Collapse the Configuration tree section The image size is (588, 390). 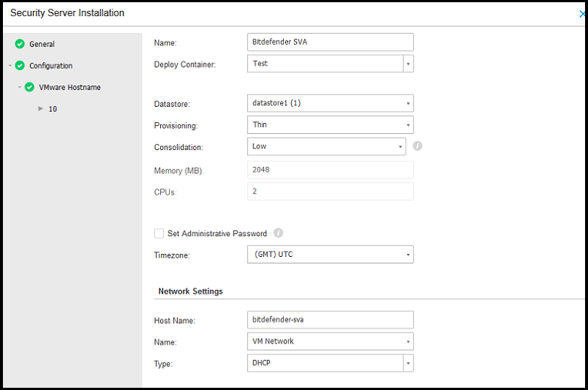[x=10, y=65]
